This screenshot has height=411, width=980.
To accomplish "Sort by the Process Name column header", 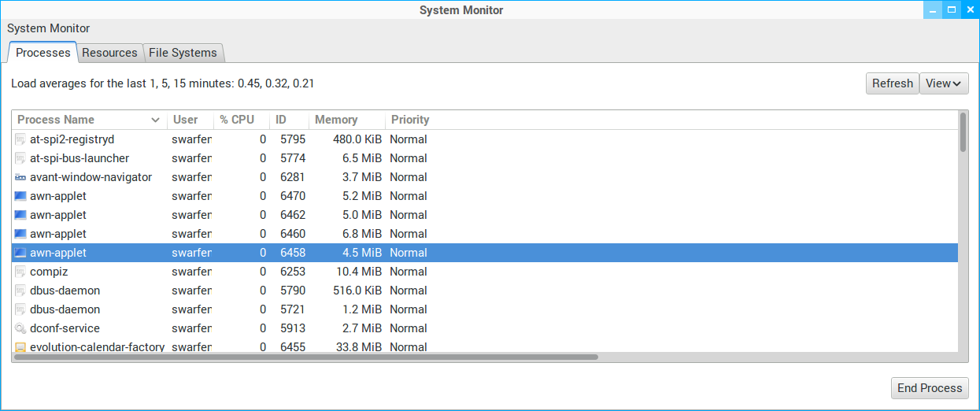I will coord(88,120).
